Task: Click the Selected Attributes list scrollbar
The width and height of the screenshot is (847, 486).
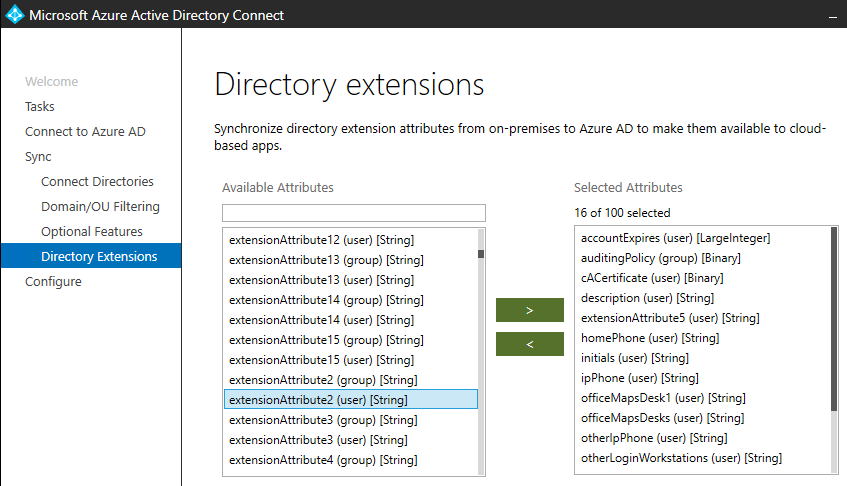Action: [x=834, y=319]
